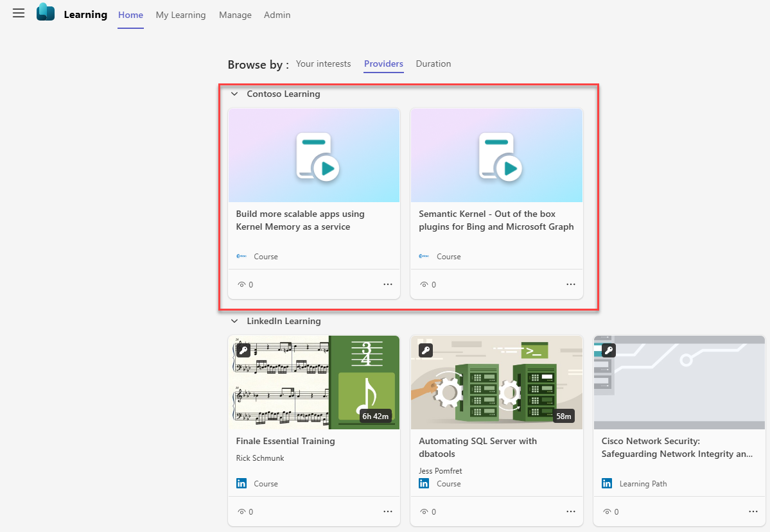Image resolution: width=770 pixels, height=532 pixels.
Task: Click key badge on Automating SQL Server thumbnail
Action: click(x=426, y=350)
